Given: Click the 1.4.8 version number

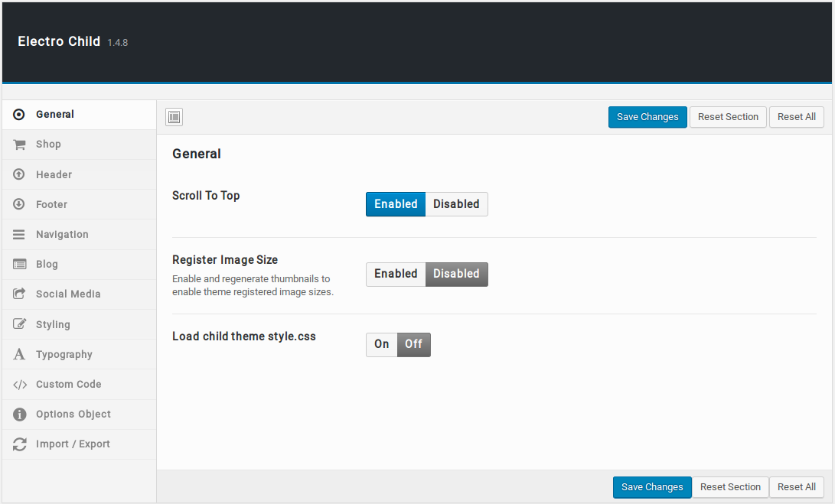Looking at the screenshot, I should click(x=118, y=43).
